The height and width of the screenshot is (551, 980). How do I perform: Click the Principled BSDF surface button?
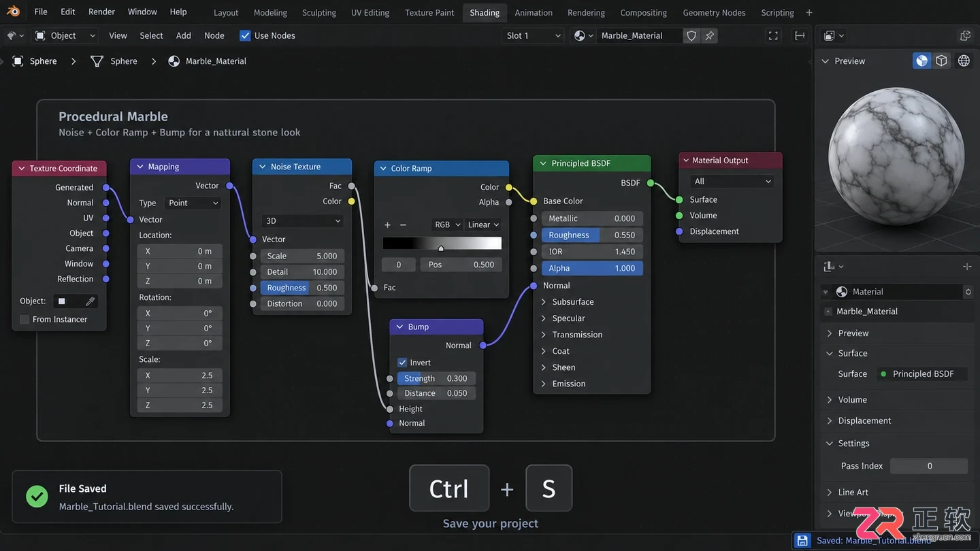(x=923, y=373)
